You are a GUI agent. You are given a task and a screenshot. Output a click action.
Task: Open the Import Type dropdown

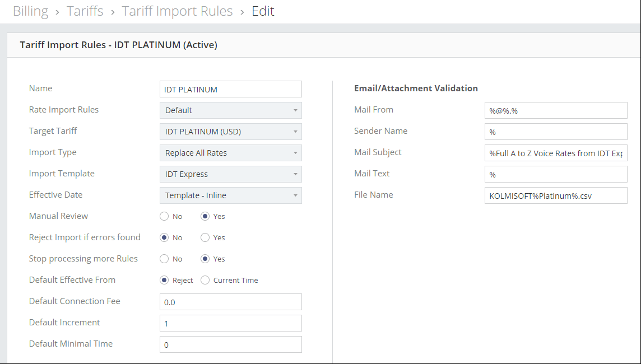click(230, 153)
